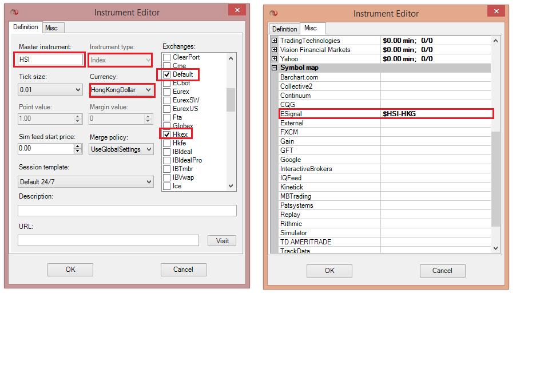Click Cancel in the left Instrument Editor
Image resolution: width=560 pixels, height=392 pixels.
(x=183, y=270)
